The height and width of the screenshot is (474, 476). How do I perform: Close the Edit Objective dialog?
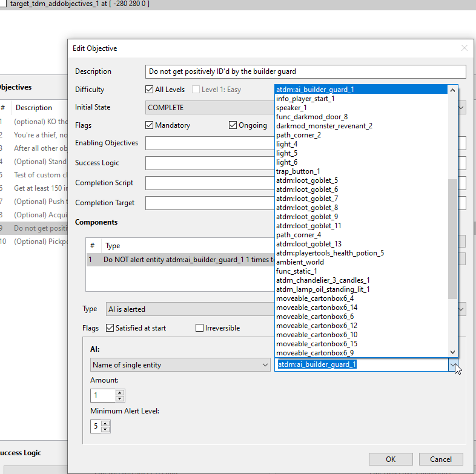pyautogui.click(x=464, y=48)
